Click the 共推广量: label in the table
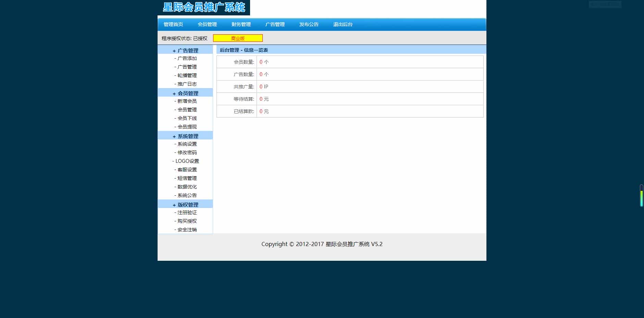The height and width of the screenshot is (318, 644). [244, 87]
